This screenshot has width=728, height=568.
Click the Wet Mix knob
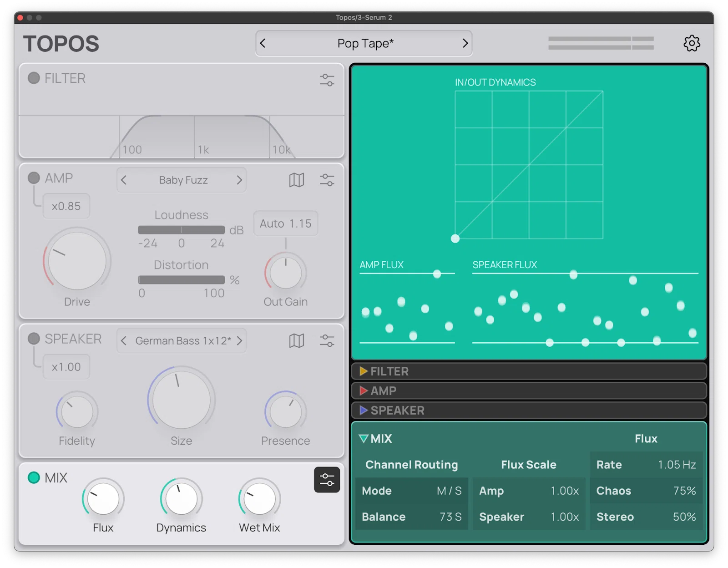tap(259, 498)
